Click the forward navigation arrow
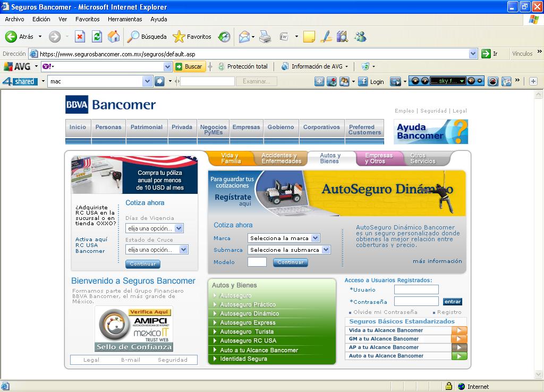 55,37
